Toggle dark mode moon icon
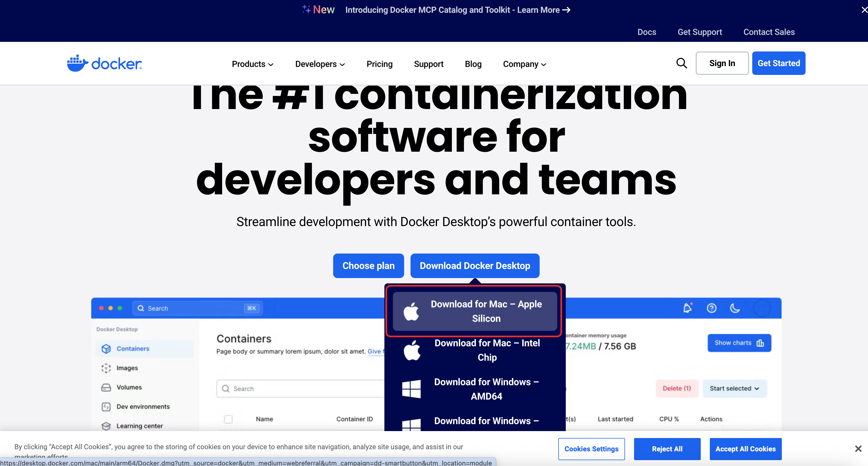The width and height of the screenshot is (868, 466). click(735, 308)
